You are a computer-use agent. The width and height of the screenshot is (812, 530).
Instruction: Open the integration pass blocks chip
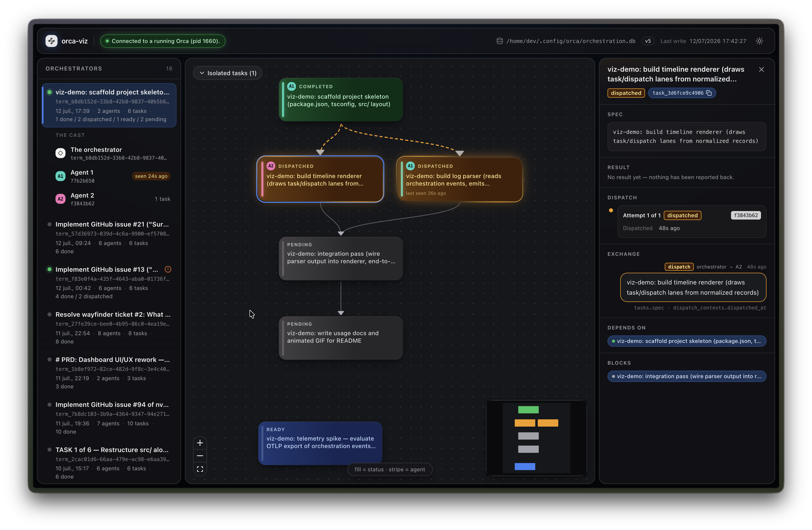pos(686,376)
